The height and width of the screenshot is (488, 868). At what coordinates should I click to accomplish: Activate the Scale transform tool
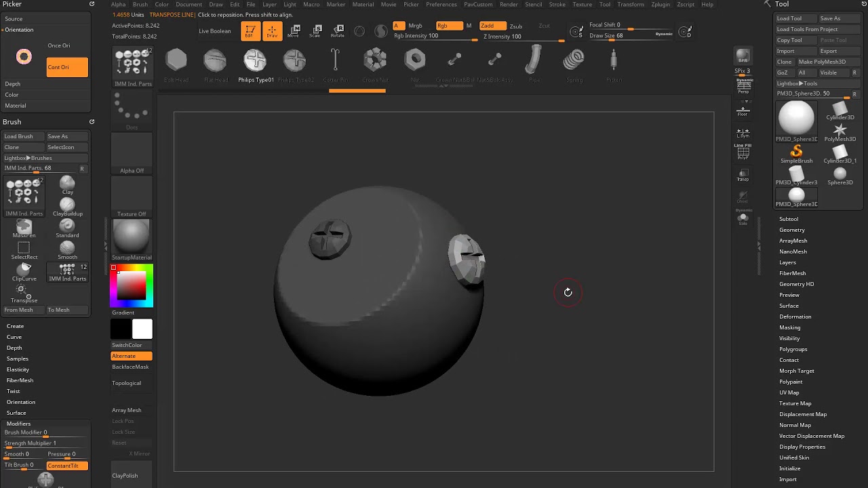click(x=315, y=30)
